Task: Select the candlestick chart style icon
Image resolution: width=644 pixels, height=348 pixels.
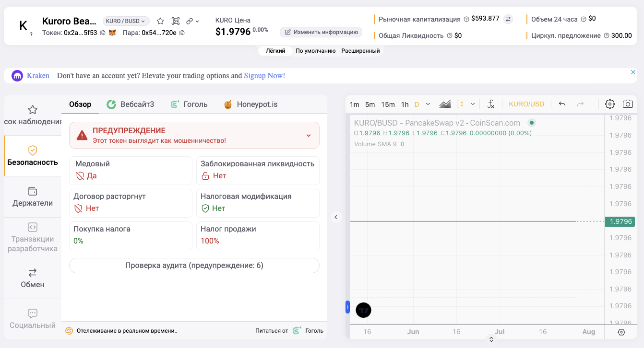Action: (x=460, y=104)
